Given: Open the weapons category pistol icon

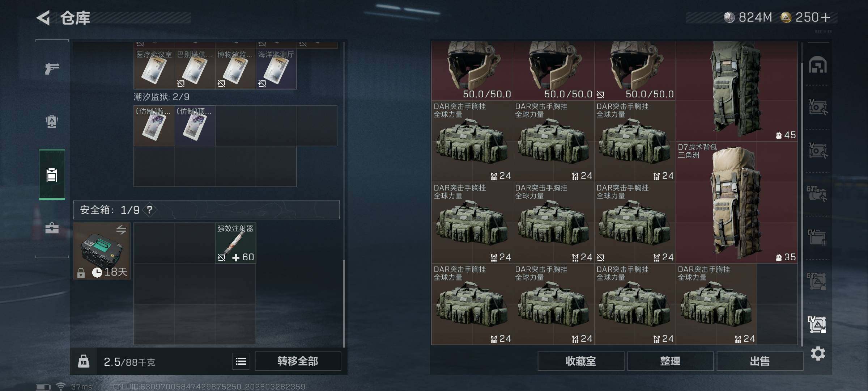Looking at the screenshot, I should 52,68.
